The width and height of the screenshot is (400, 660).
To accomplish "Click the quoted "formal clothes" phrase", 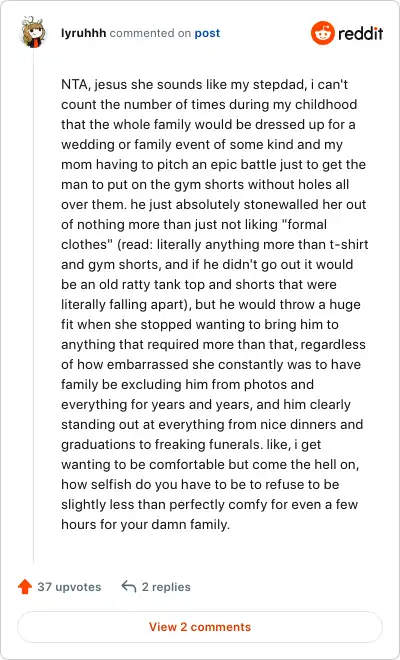I will point(194,234).
